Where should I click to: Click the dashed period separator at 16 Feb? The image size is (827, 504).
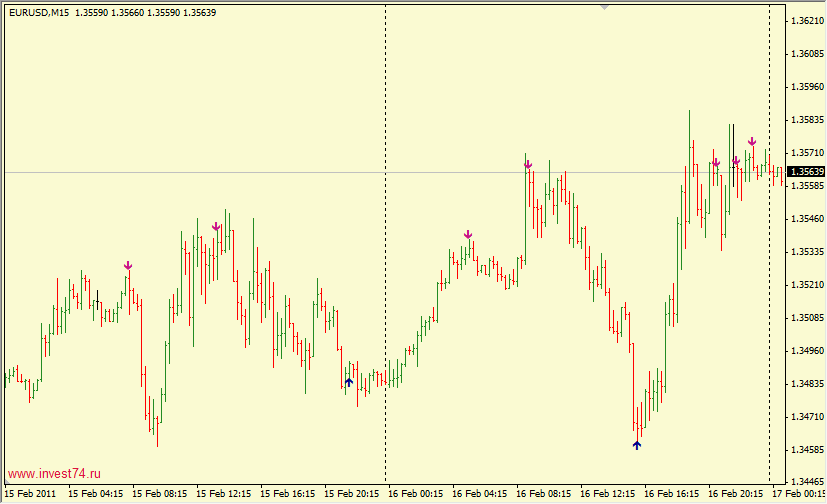point(385,300)
